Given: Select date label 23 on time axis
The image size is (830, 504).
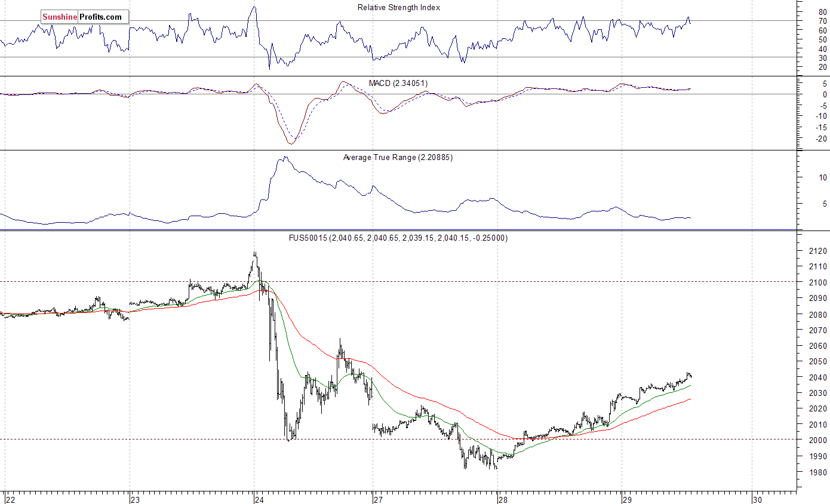Looking at the screenshot, I should [x=135, y=499].
